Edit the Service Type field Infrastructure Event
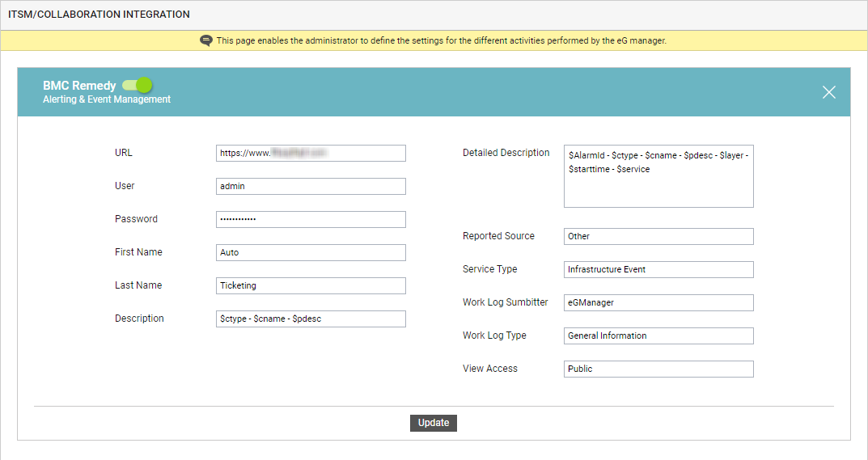 [658, 269]
